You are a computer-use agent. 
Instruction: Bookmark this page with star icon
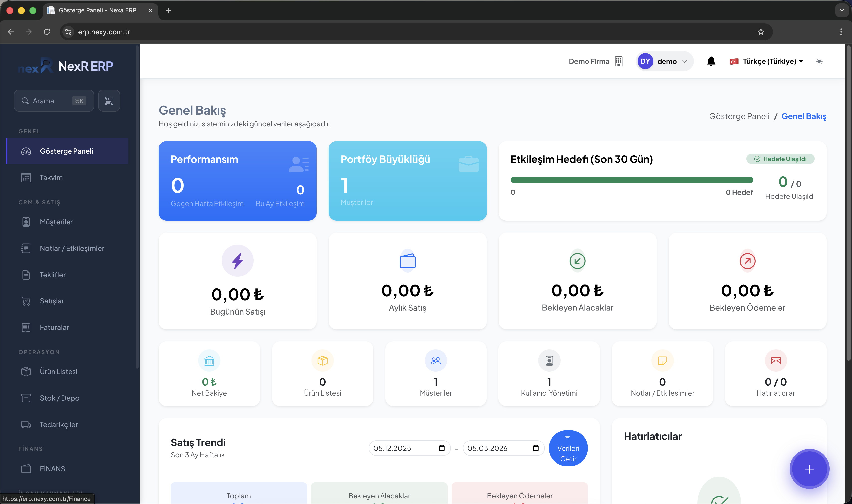click(x=760, y=32)
